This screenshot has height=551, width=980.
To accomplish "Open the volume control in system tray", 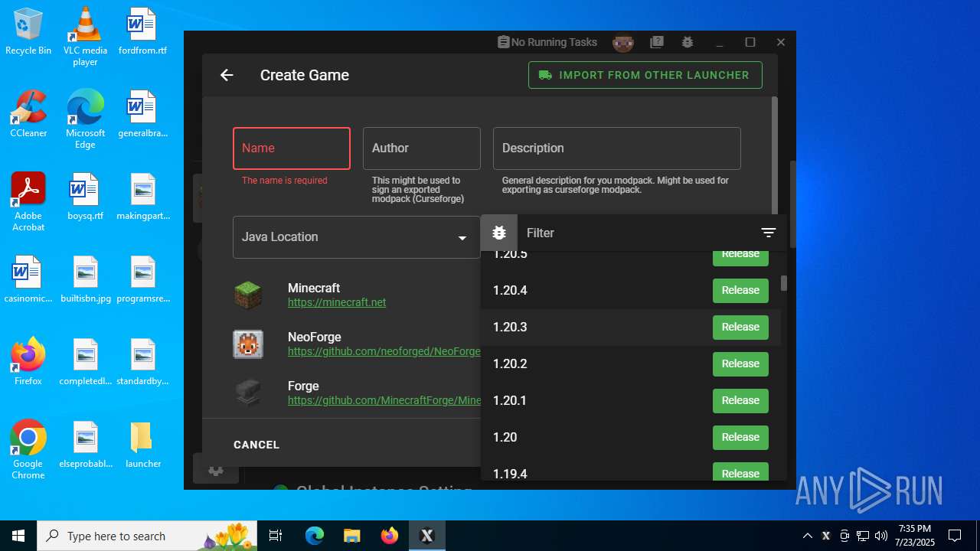I will [x=880, y=536].
